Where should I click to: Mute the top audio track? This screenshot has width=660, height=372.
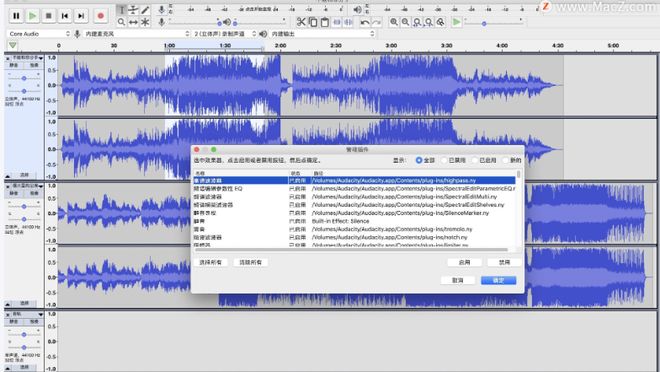coord(14,65)
